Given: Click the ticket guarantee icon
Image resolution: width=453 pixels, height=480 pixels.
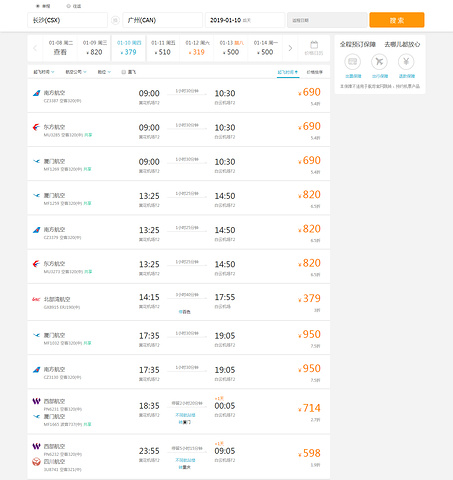Looking at the screenshot, I should pyautogui.click(x=352, y=62).
